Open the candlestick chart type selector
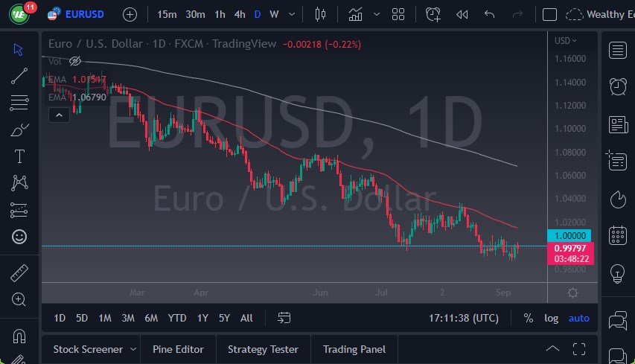 [x=321, y=14]
